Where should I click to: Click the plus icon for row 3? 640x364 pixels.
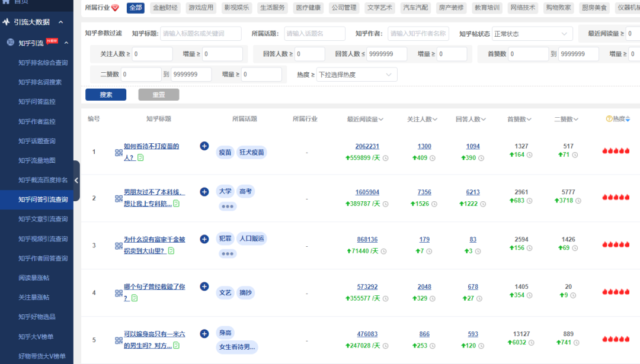[204, 239]
